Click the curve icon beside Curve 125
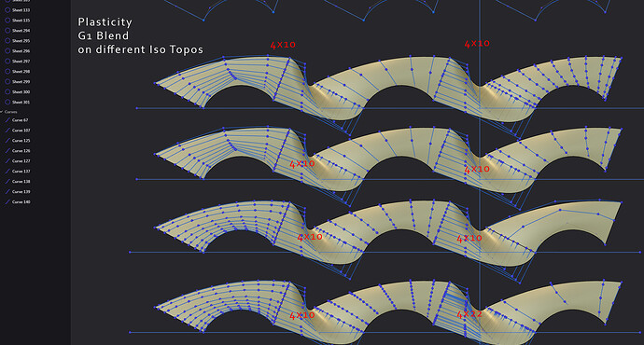This screenshot has width=644, height=345. (7, 141)
